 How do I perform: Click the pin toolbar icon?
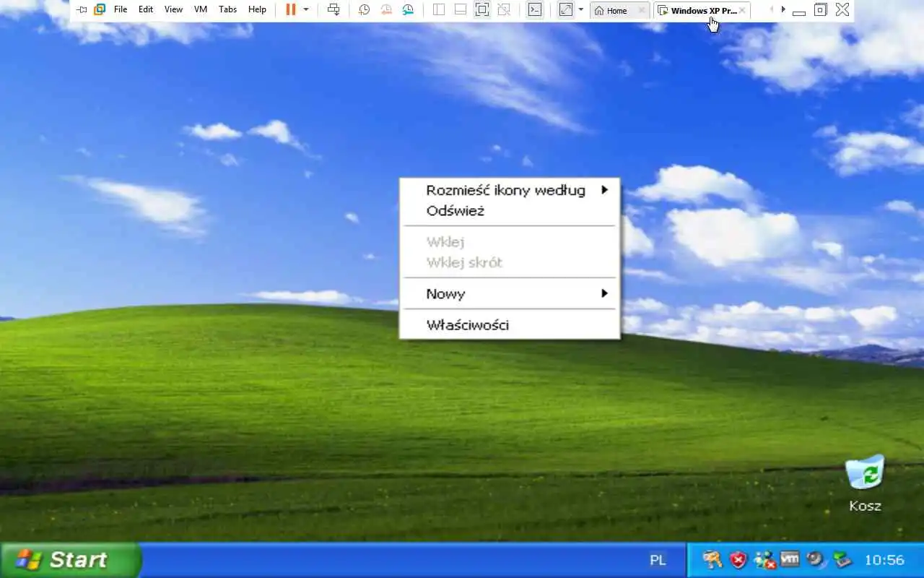tap(82, 10)
